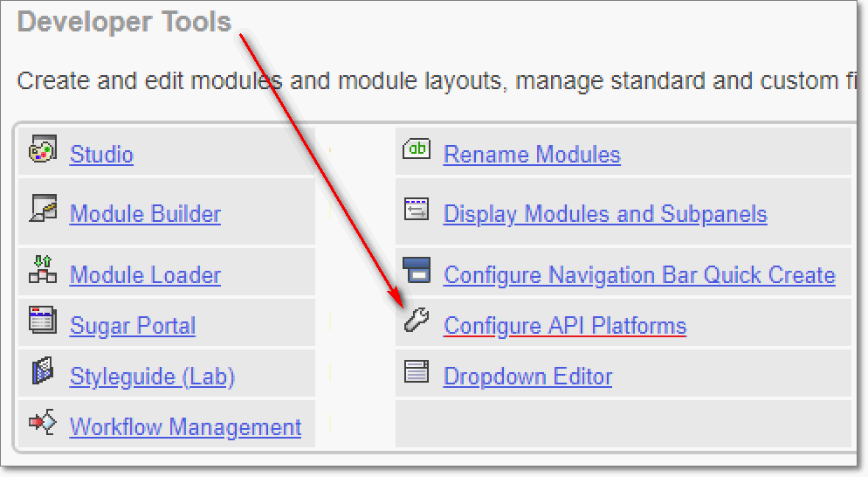Open the Configure Navigation Bar Quick Create link
This screenshot has height=477, width=868.
point(639,275)
